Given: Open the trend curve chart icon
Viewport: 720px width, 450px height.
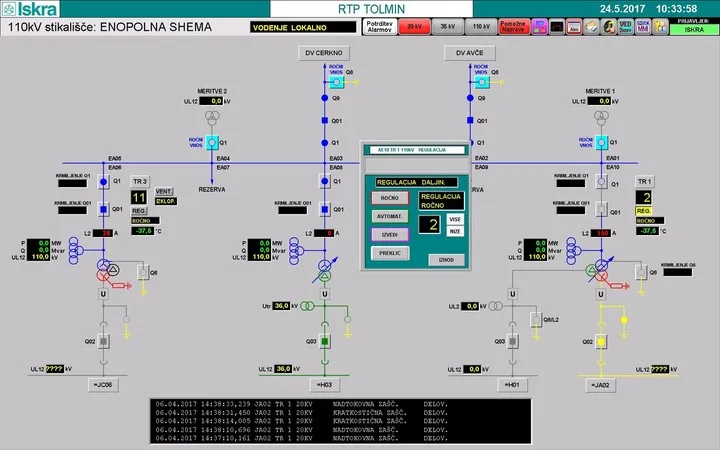Looking at the screenshot, I should (557, 27).
